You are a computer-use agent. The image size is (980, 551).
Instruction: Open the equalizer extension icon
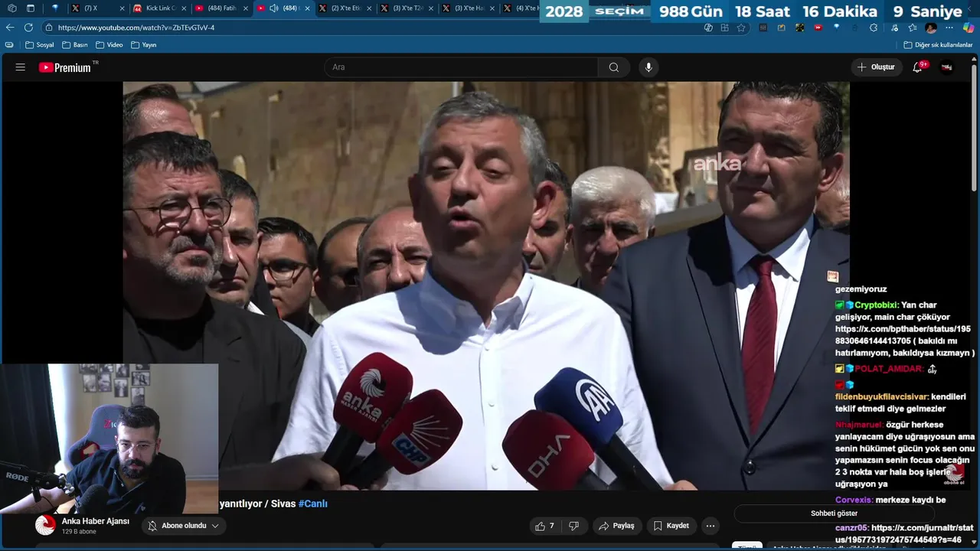pyautogui.click(x=763, y=28)
